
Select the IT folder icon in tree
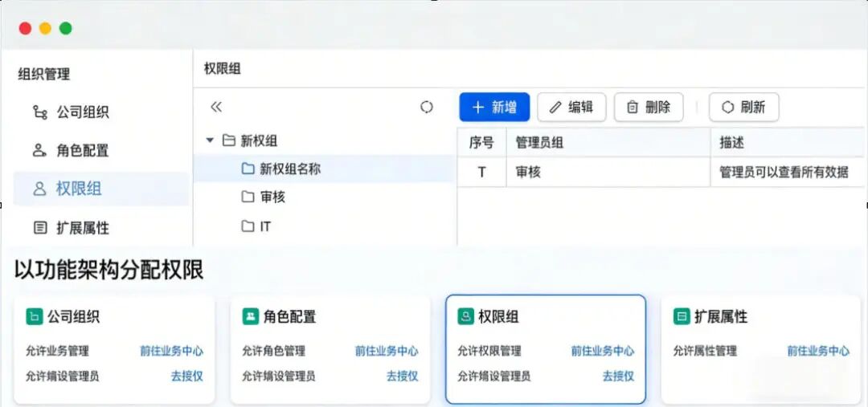coord(248,226)
